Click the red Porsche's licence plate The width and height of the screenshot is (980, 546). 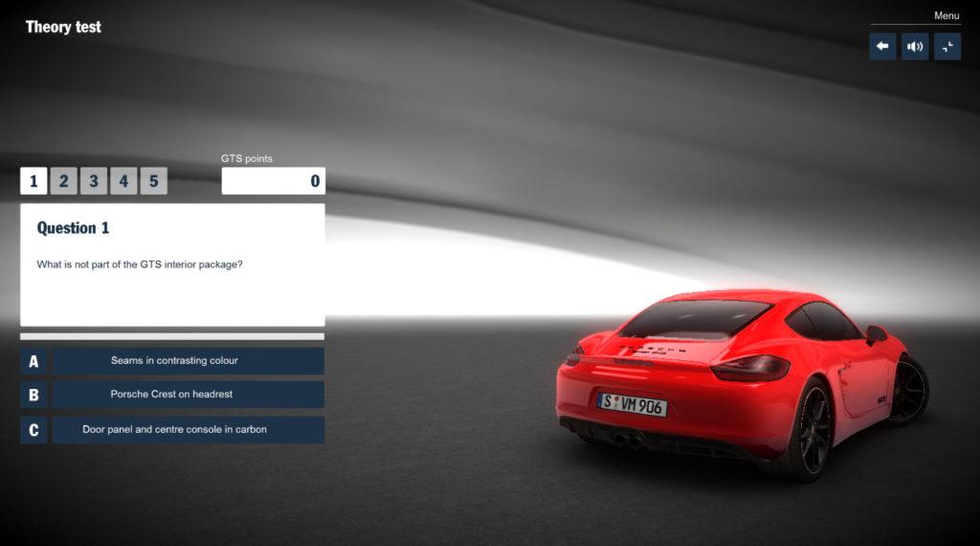pyautogui.click(x=632, y=404)
